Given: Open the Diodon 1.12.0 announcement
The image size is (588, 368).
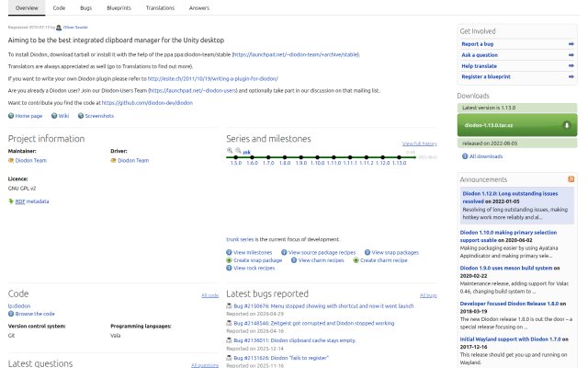Looking at the screenshot, I should pyautogui.click(x=510, y=198).
